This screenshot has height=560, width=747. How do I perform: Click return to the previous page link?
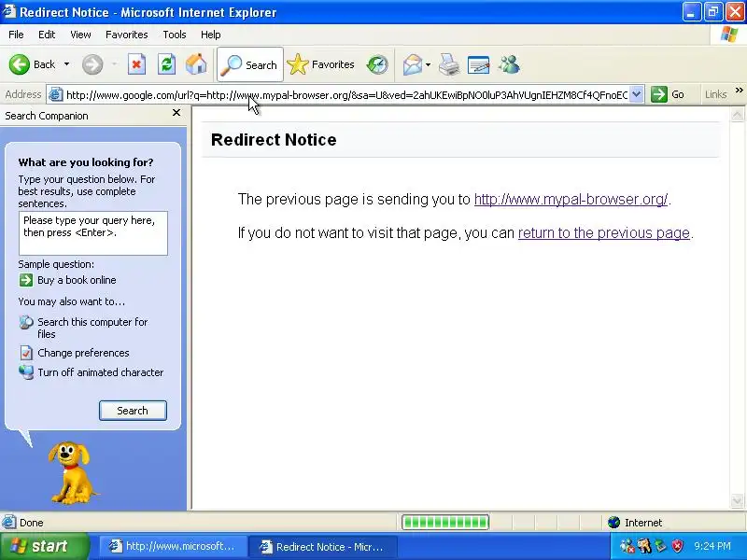604,232
